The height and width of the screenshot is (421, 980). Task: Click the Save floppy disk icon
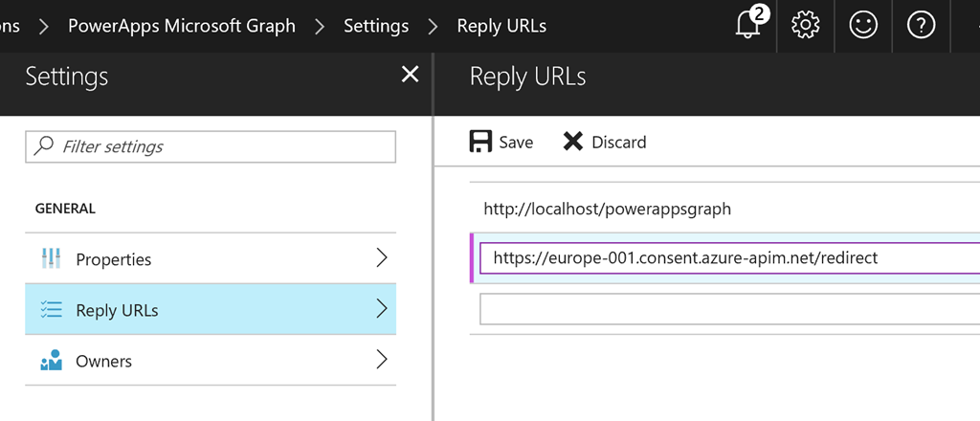click(480, 142)
